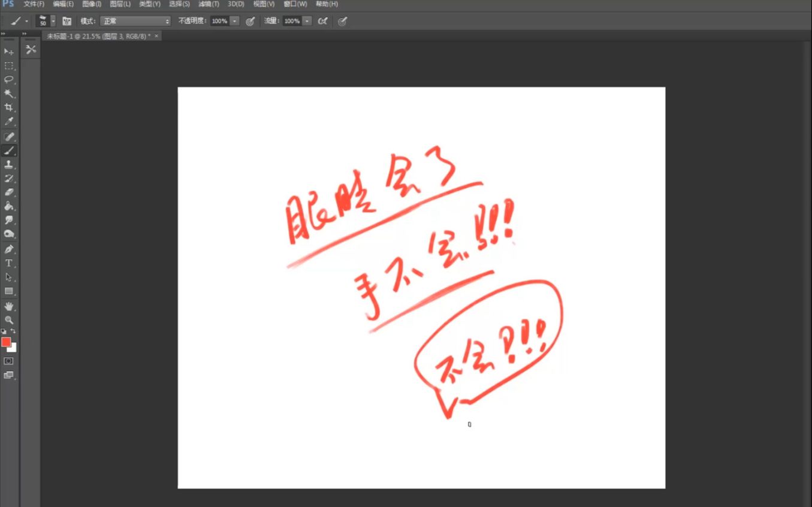812x507 pixels.
Task: Select the Rectangle shape tool
Action: click(9, 291)
